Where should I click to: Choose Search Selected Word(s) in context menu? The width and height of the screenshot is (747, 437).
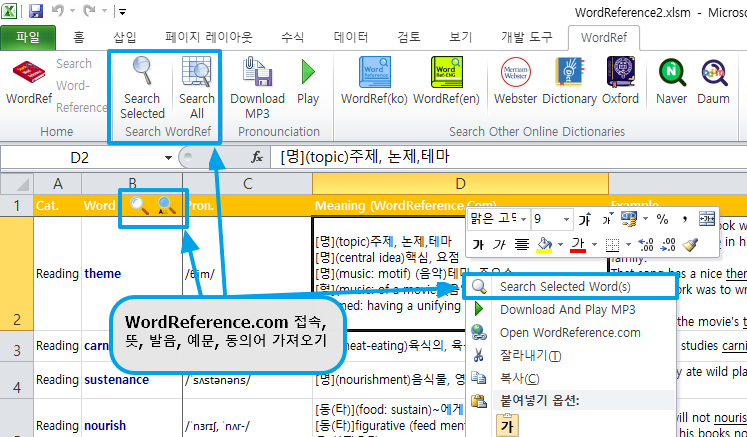[570, 286]
